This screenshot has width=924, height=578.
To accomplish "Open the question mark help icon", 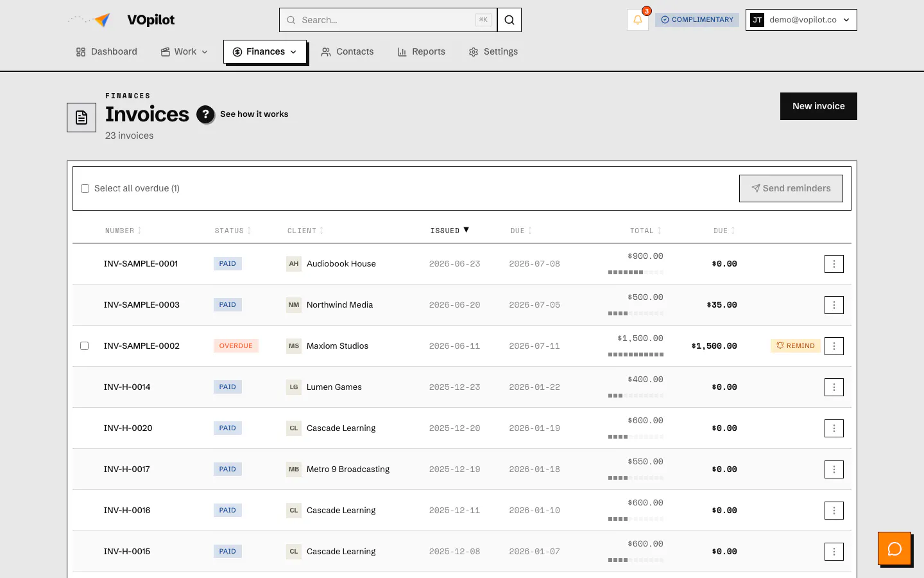I will [x=205, y=114].
